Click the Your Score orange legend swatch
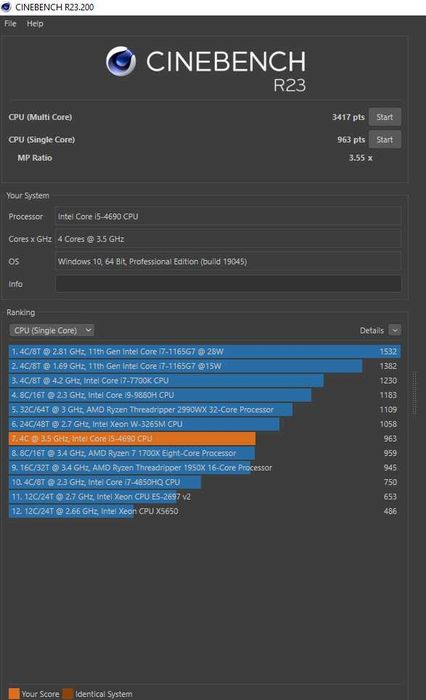 (x=14, y=693)
